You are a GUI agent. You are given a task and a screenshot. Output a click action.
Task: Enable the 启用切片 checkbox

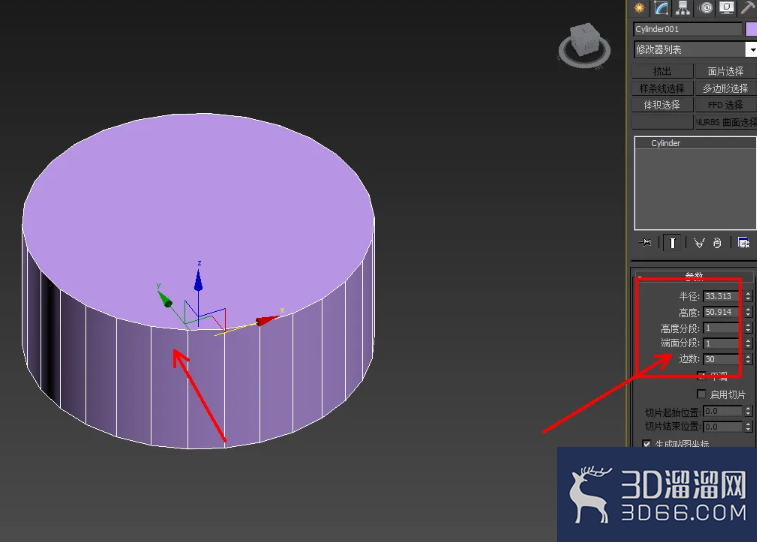pos(701,394)
